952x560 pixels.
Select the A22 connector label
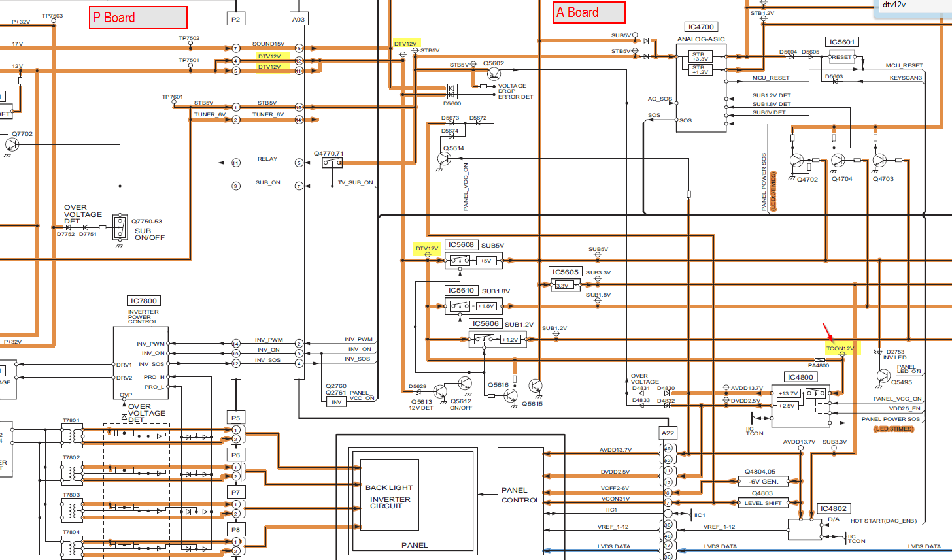(668, 433)
